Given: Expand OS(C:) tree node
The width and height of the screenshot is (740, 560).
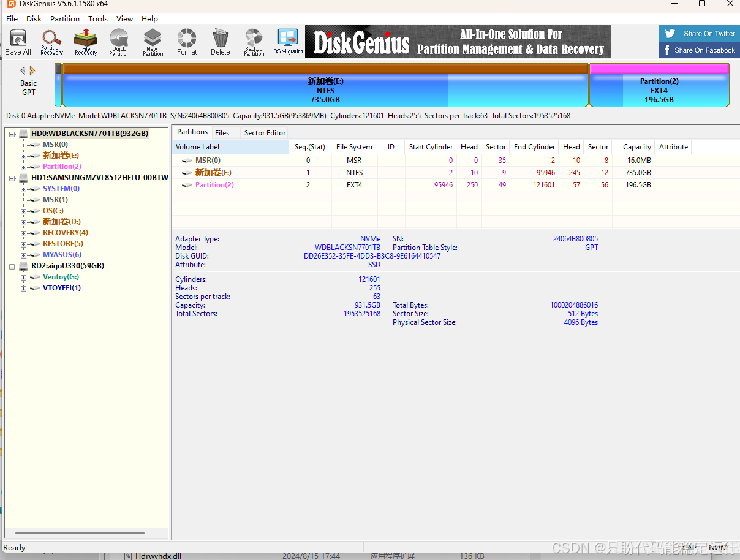Looking at the screenshot, I should coord(24,211).
